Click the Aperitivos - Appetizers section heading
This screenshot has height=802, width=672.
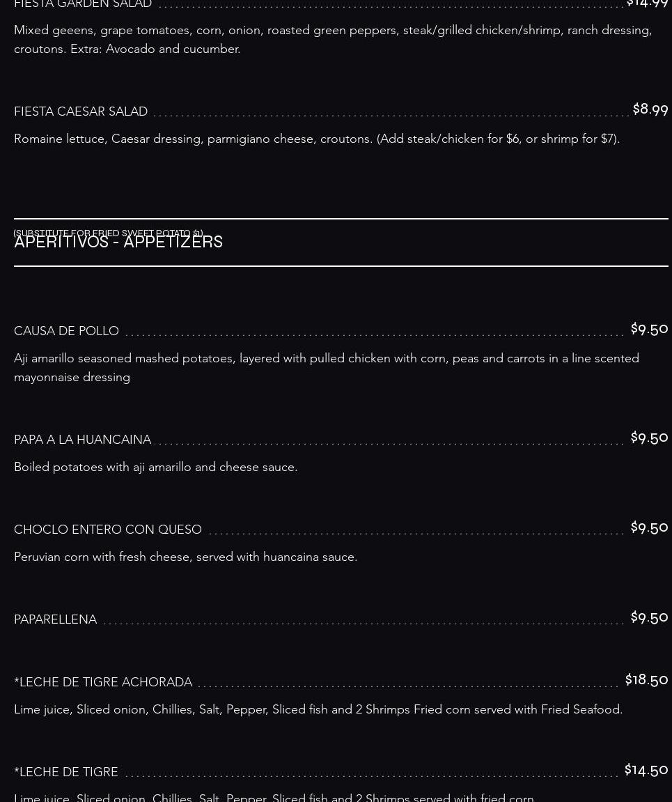pos(118,242)
